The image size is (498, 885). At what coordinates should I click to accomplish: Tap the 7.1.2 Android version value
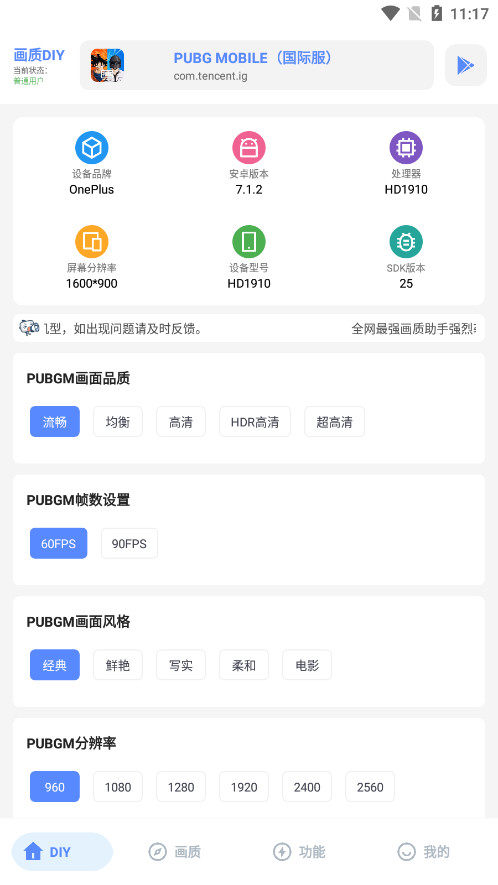249,190
